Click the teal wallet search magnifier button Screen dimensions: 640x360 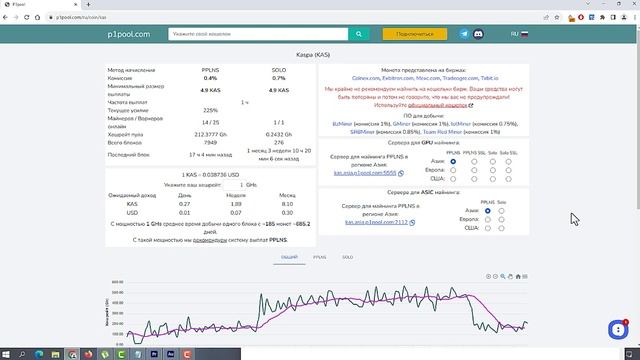(x=359, y=34)
